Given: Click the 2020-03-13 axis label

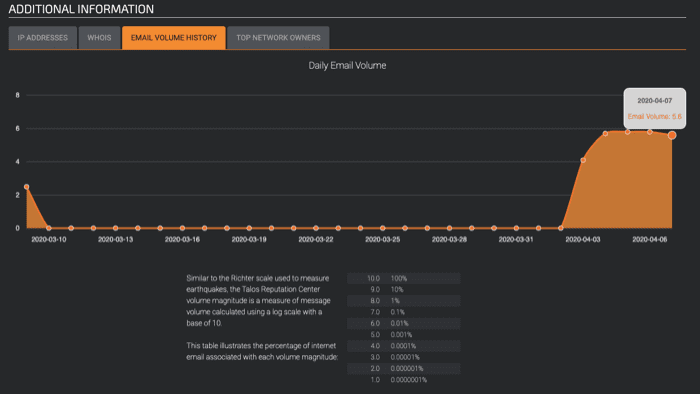Looking at the screenshot, I should 116,240.
